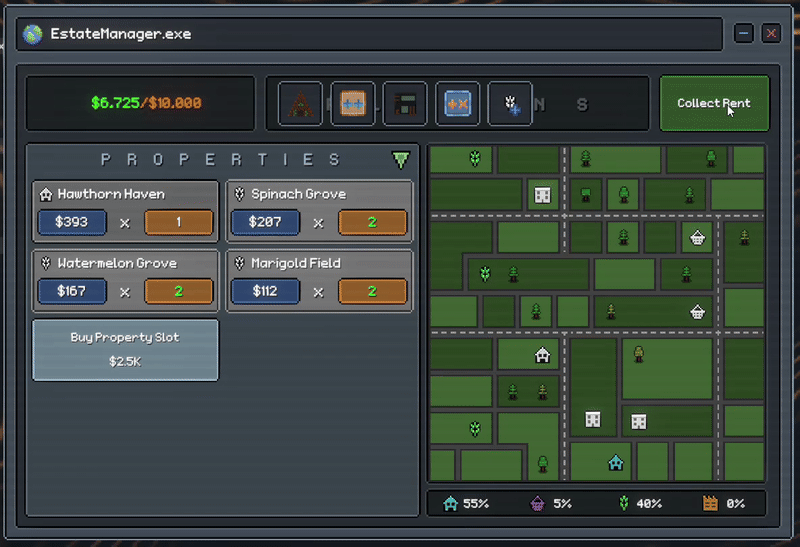Minimize the EstateManager.exe window
This screenshot has width=800, height=547.
[743, 34]
